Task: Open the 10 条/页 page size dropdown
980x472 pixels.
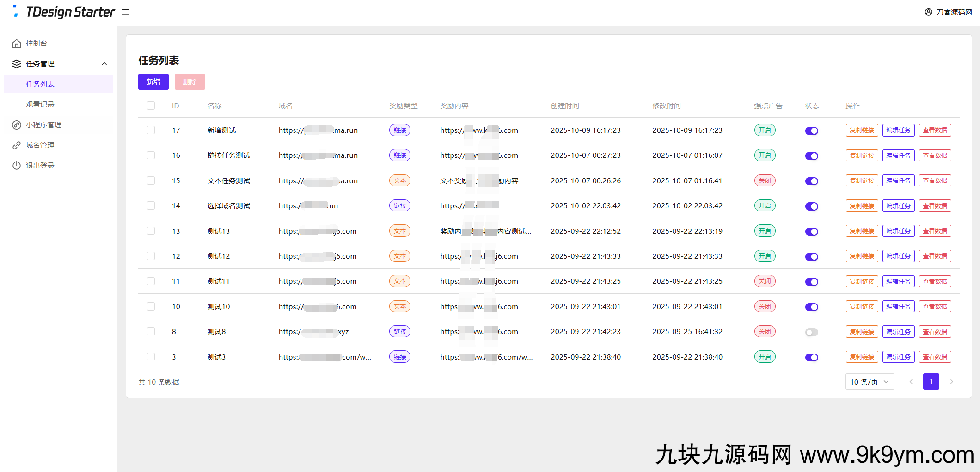Action: pyautogui.click(x=870, y=382)
